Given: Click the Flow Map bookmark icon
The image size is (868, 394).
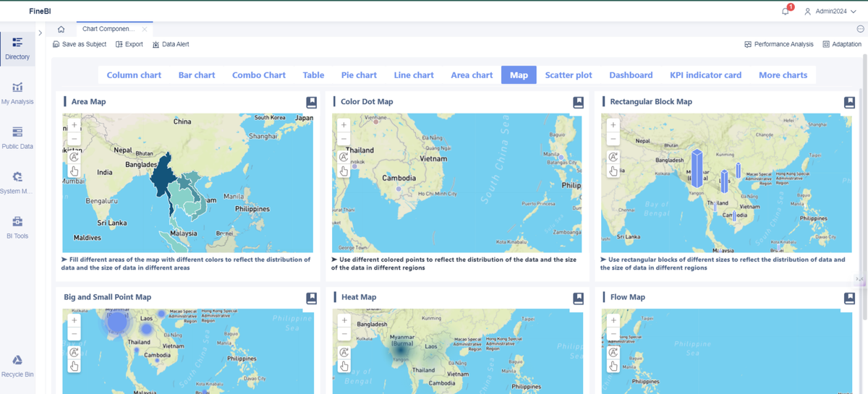Looking at the screenshot, I should [x=849, y=298].
